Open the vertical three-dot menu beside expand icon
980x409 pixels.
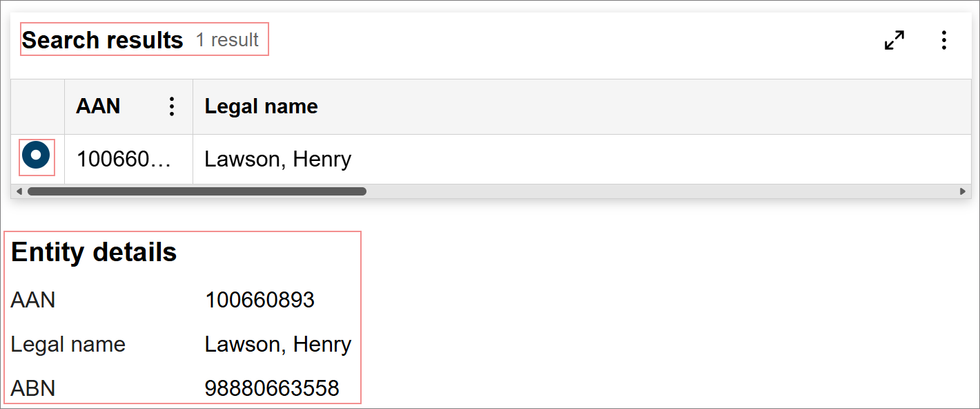click(944, 41)
